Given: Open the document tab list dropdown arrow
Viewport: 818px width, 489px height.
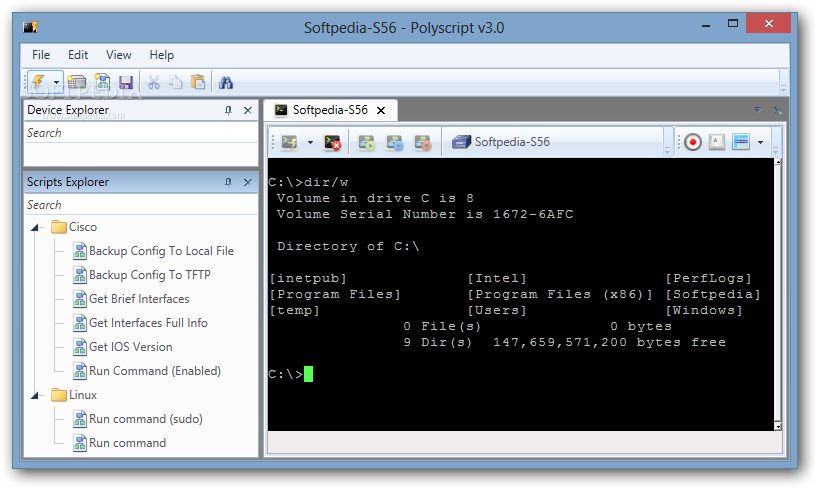Looking at the screenshot, I should pyautogui.click(x=758, y=110).
